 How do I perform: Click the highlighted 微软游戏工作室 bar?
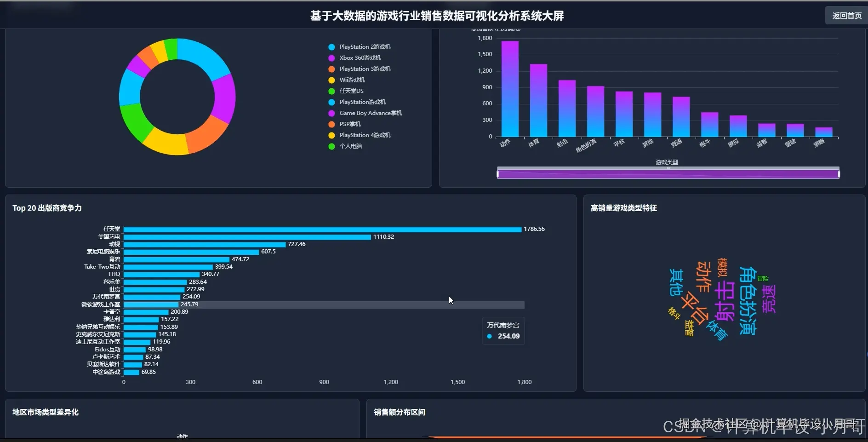(x=152, y=304)
